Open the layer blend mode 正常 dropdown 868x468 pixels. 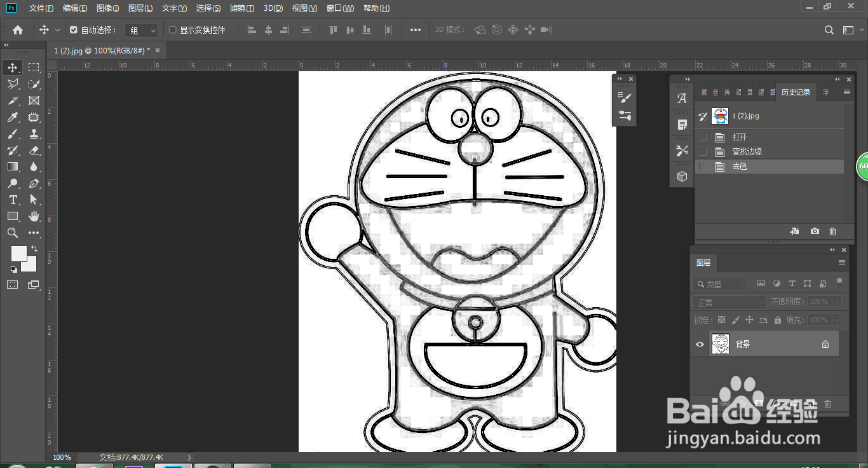pos(729,301)
